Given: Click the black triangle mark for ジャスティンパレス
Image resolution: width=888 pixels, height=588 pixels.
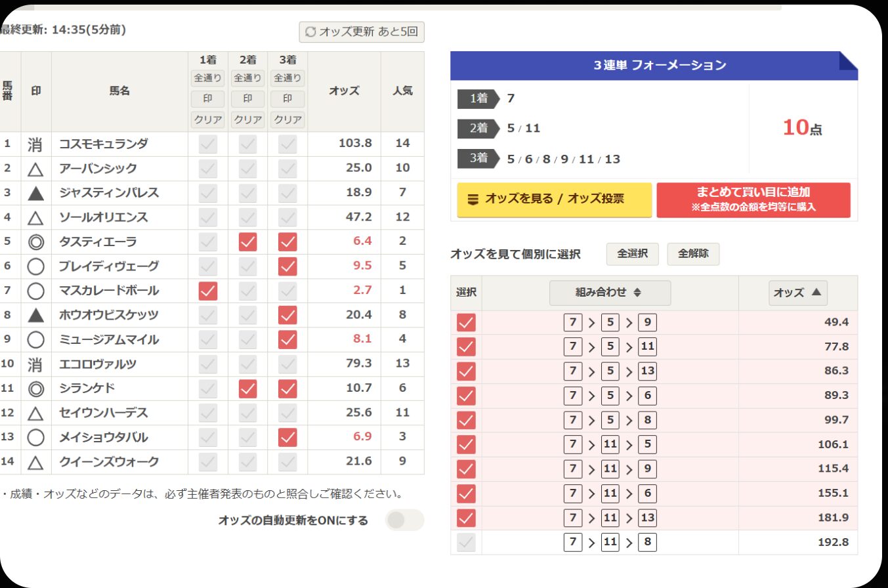Looking at the screenshot, I should tap(36, 193).
